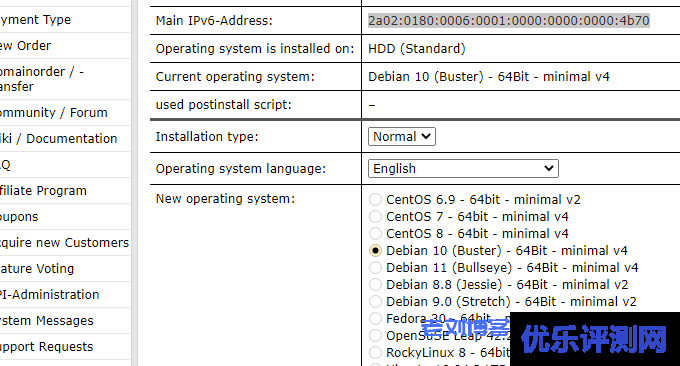Open Support Requests sidebar link
The height and width of the screenshot is (366, 680).
[x=46, y=347]
